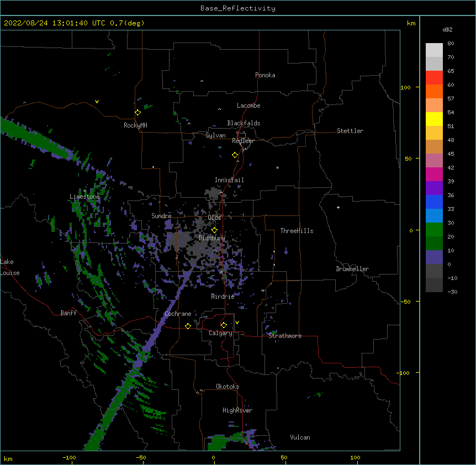Image resolution: width=476 pixels, height=465 pixels.
Task: Click the Cochrane city label
Action: pos(178,314)
